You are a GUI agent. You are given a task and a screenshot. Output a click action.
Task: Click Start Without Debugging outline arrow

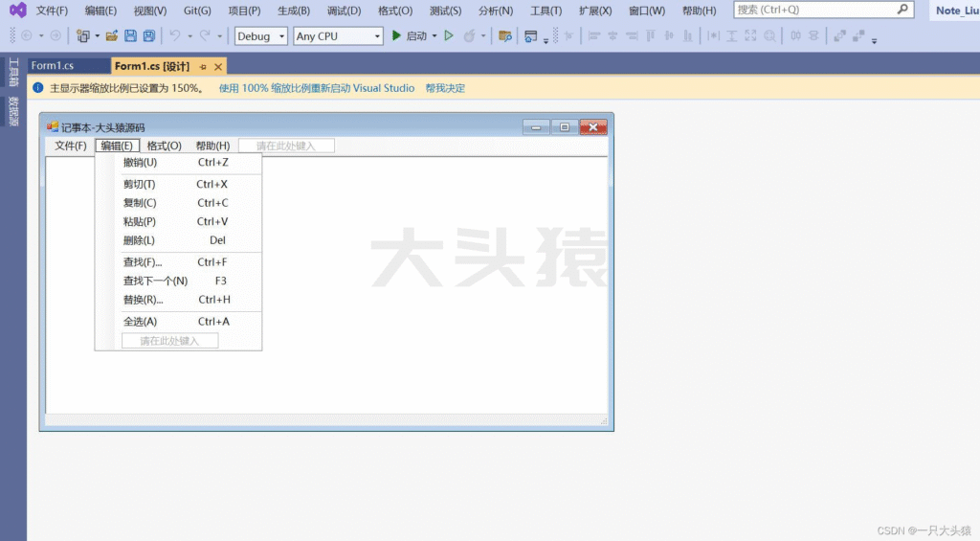coord(448,36)
